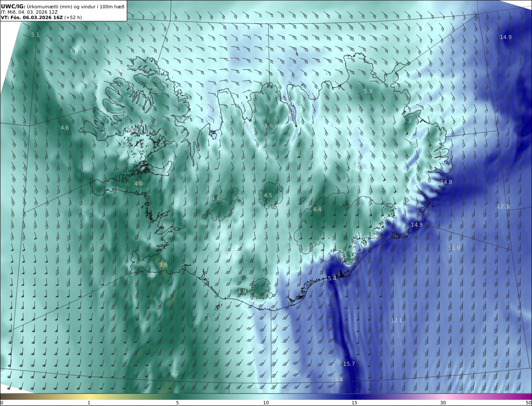Click the 5.8 value in the Westfjords

[153, 123]
